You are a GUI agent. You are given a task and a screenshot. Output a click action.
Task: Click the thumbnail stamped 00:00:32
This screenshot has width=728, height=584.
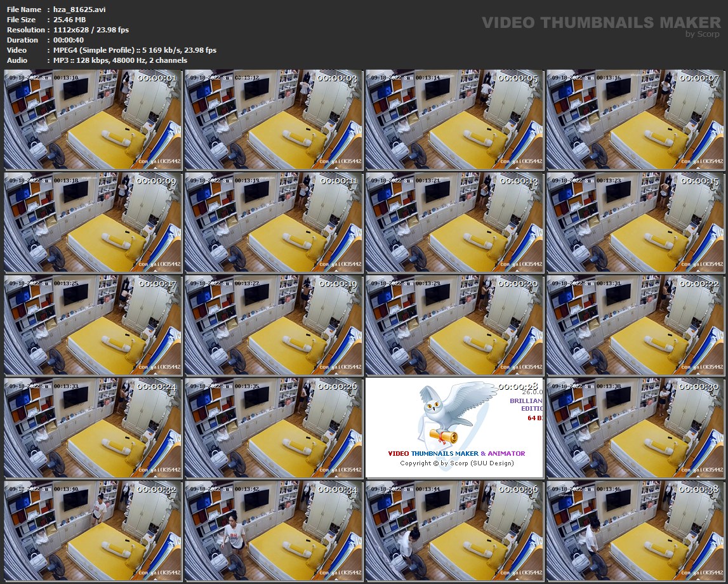93,531
